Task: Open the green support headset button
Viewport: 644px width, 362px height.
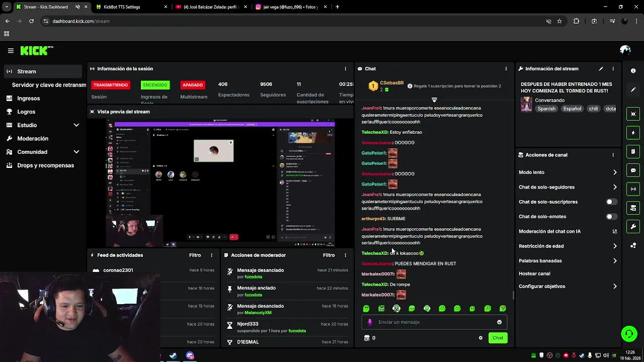Action: [x=629, y=333]
